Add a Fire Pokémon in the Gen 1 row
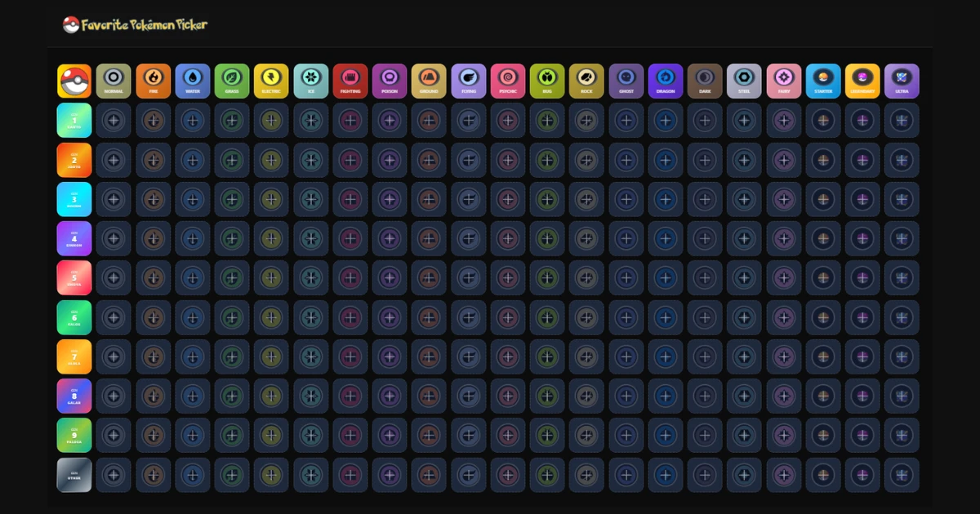980x514 pixels. [153, 120]
